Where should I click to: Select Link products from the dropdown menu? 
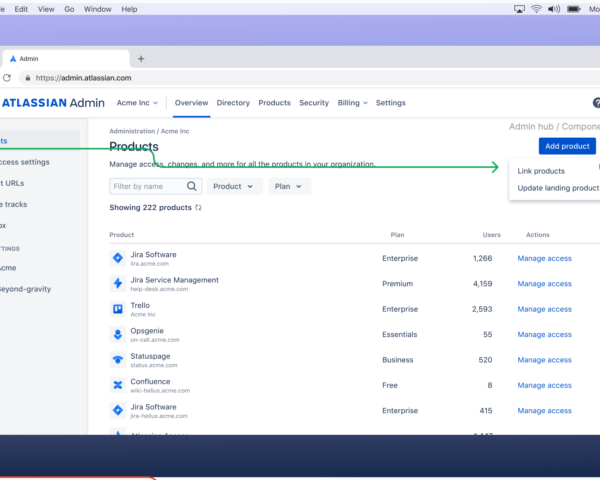click(541, 171)
